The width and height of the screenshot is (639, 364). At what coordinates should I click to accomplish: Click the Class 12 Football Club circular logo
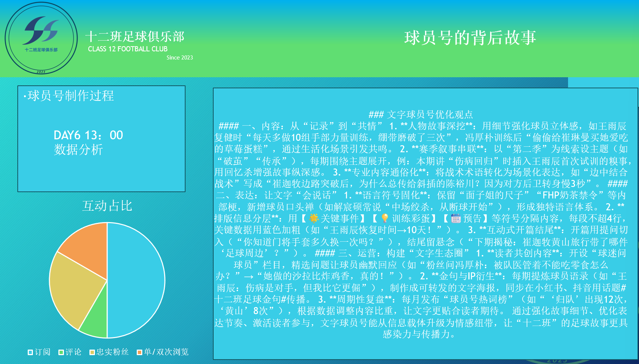click(x=41, y=38)
